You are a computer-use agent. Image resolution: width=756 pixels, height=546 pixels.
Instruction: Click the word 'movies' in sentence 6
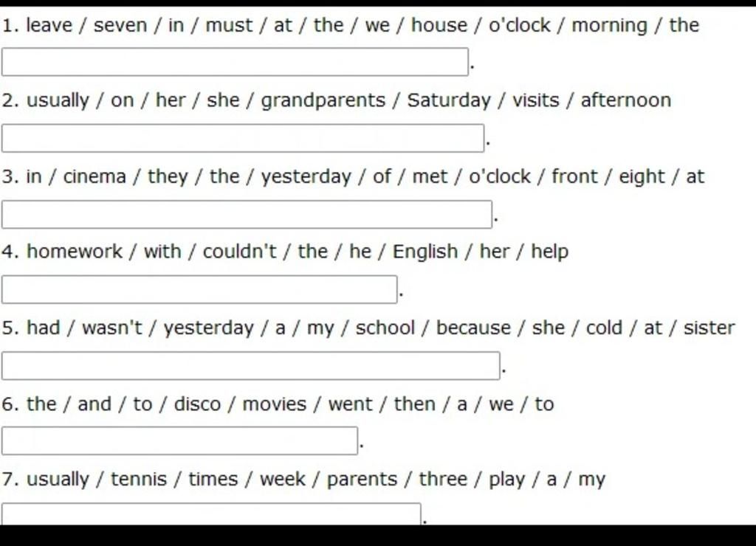tap(274, 404)
